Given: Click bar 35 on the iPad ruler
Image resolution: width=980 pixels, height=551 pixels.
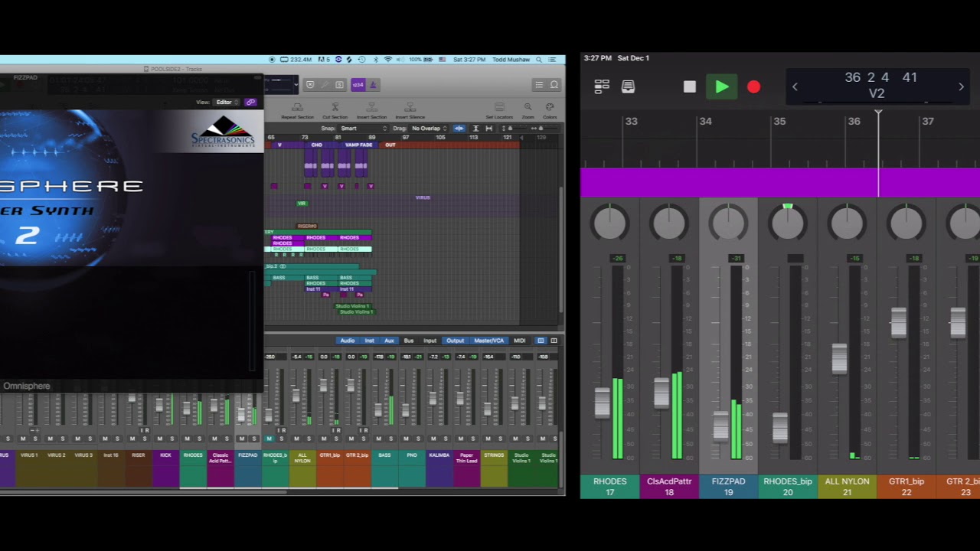Looking at the screenshot, I should pyautogui.click(x=779, y=121).
